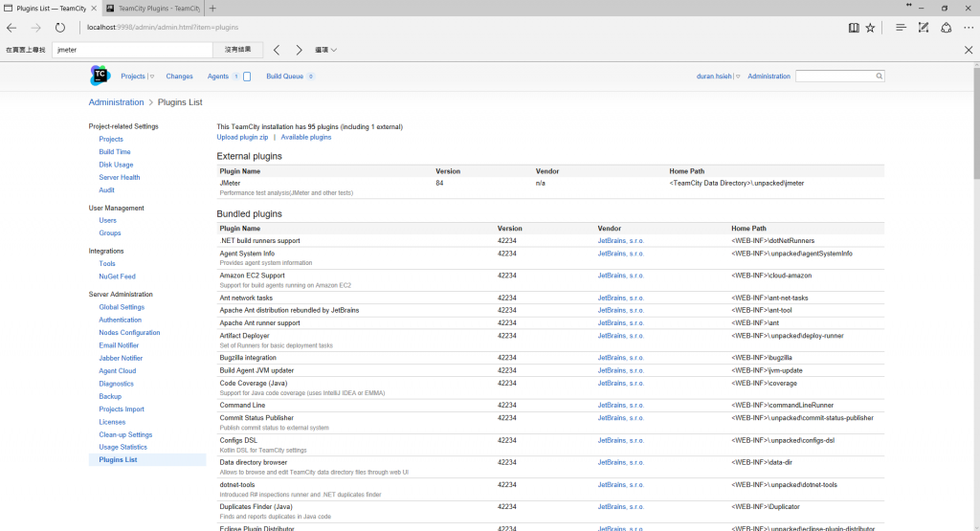980x531 pixels.
Task: Select Plugins List in sidebar
Action: coord(118,460)
